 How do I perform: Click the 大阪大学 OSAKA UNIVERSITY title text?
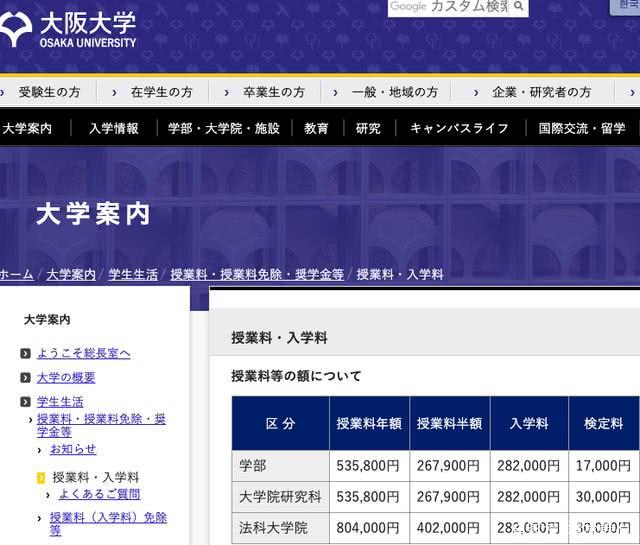(x=88, y=29)
